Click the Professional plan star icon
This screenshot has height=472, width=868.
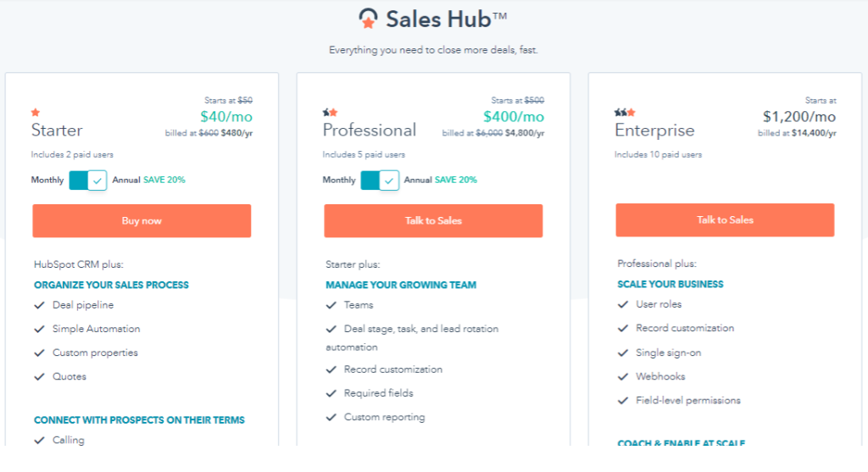(330, 112)
